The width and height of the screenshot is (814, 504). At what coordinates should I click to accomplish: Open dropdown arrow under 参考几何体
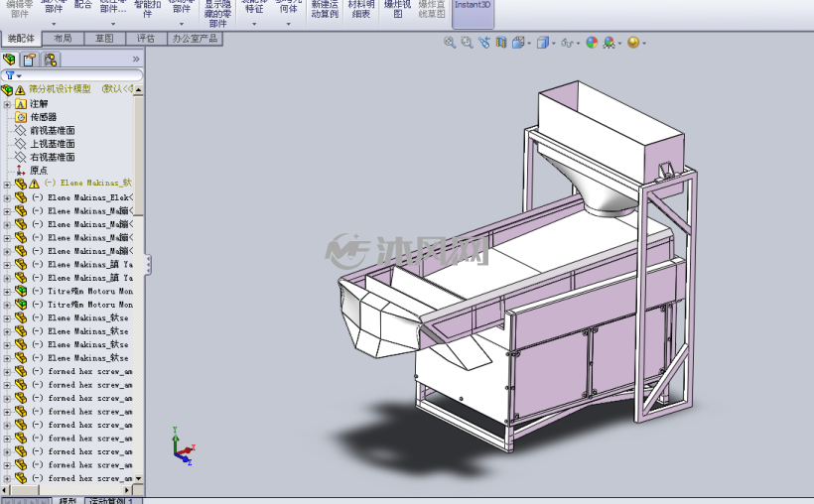coord(288,24)
